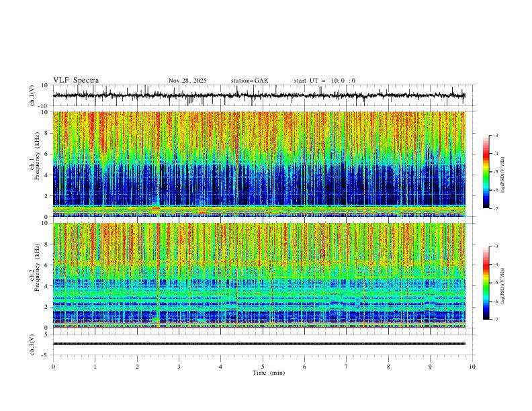This screenshot has width=532, height=411.
Task: Click the "VLF Spectra" title text
Action: (76, 81)
